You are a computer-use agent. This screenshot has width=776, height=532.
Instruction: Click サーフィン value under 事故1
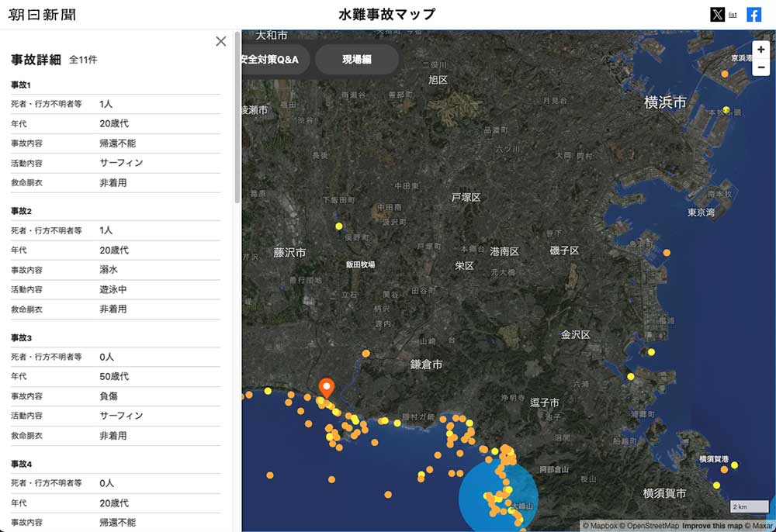point(121,163)
